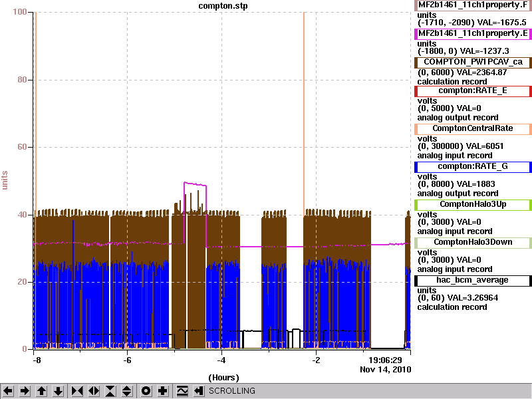This screenshot has width=532, height=399.
Task: Select the hac_bcm_average curve legend
Action: pos(473,280)
